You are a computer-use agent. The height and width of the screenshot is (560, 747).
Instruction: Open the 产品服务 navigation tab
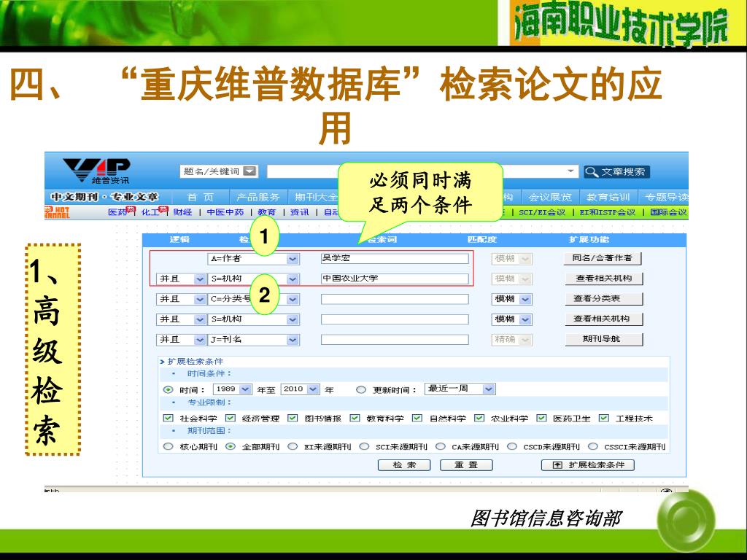coord(258,197)
